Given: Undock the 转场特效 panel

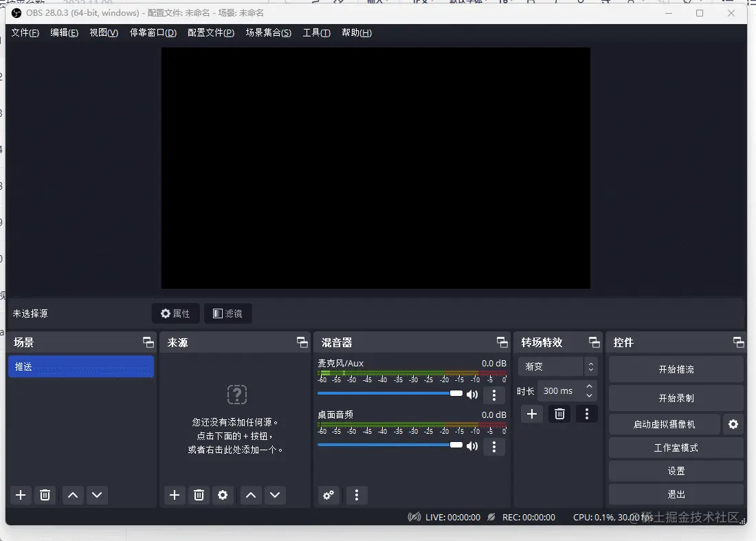Looking at the screenshot, I should tap(594, 342).
